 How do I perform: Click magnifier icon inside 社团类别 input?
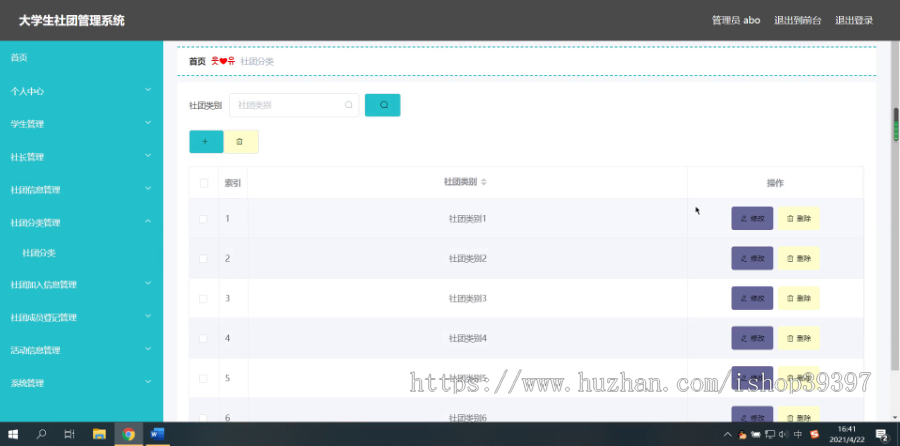(348, 105)
